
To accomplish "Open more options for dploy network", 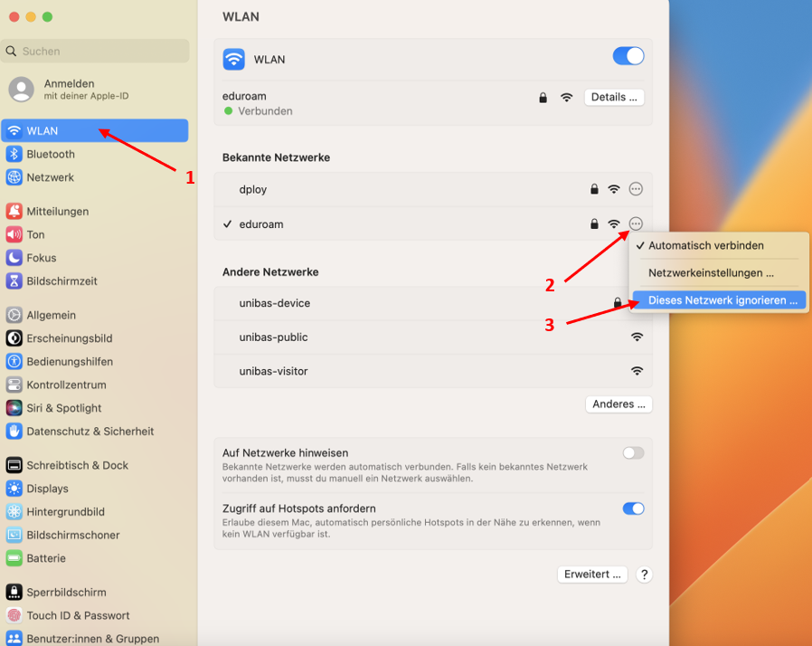I will coord(636,189).
